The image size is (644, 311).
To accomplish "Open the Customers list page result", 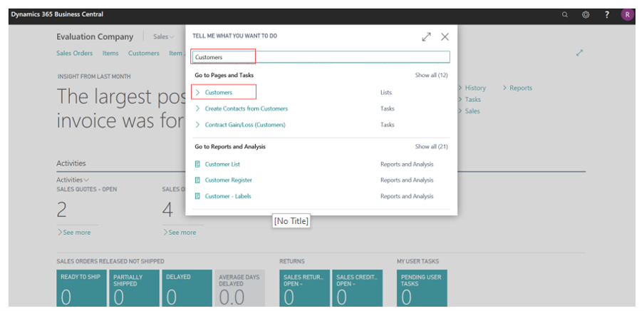I will [x=219, y=92].
